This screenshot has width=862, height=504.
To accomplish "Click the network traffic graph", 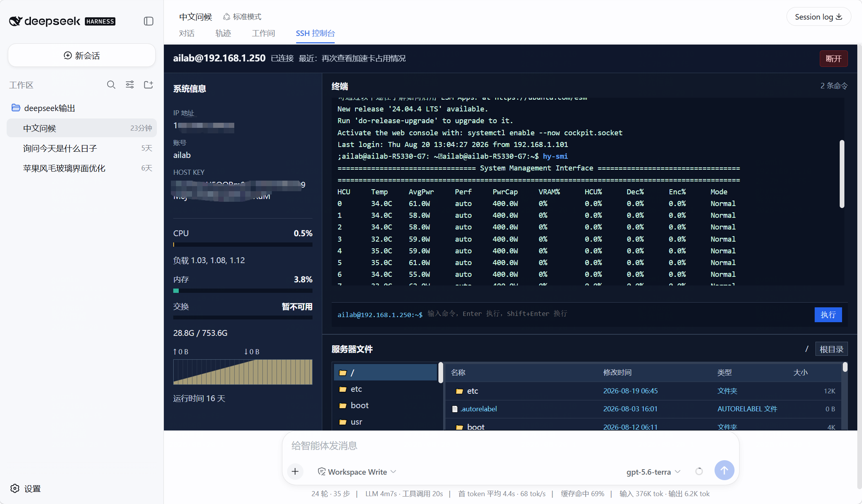I will point(242,372).
